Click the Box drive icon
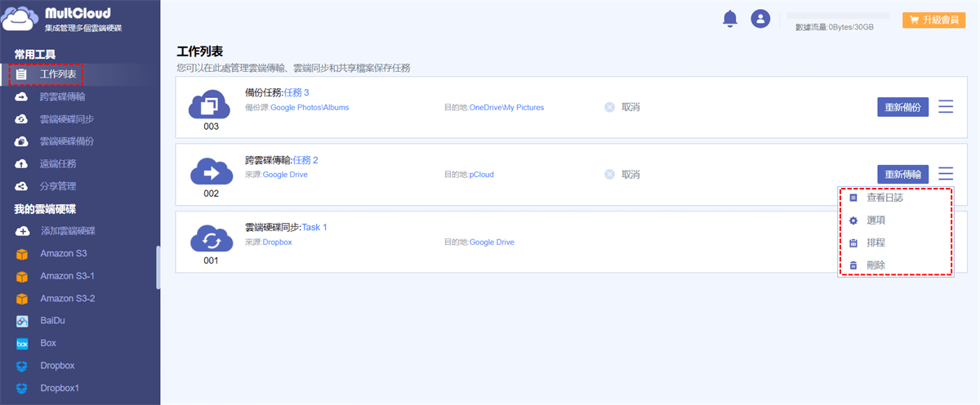 (22, 344)
